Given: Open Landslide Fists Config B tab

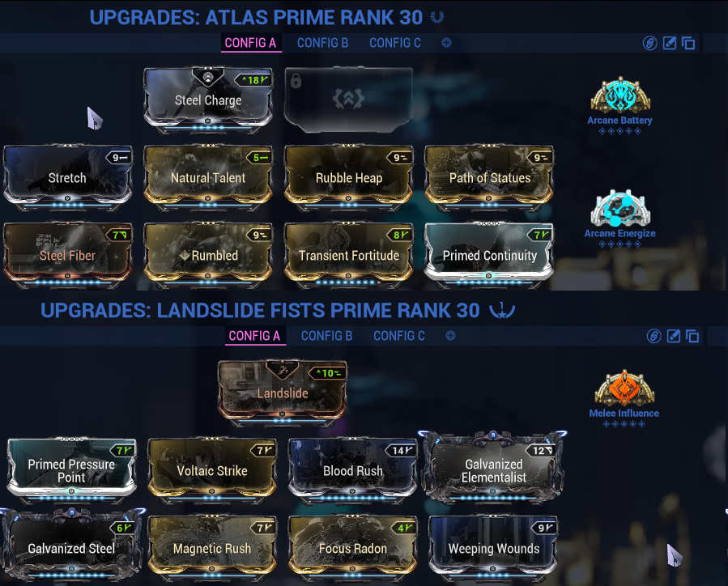Looking at the screenshot, I should click(x=327, y=336).
